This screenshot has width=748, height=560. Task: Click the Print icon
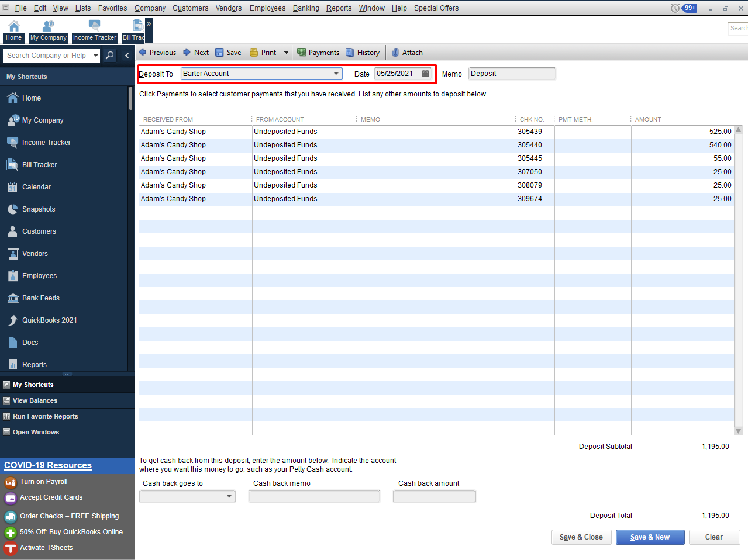pyautogui.click(x=254, y=52)
